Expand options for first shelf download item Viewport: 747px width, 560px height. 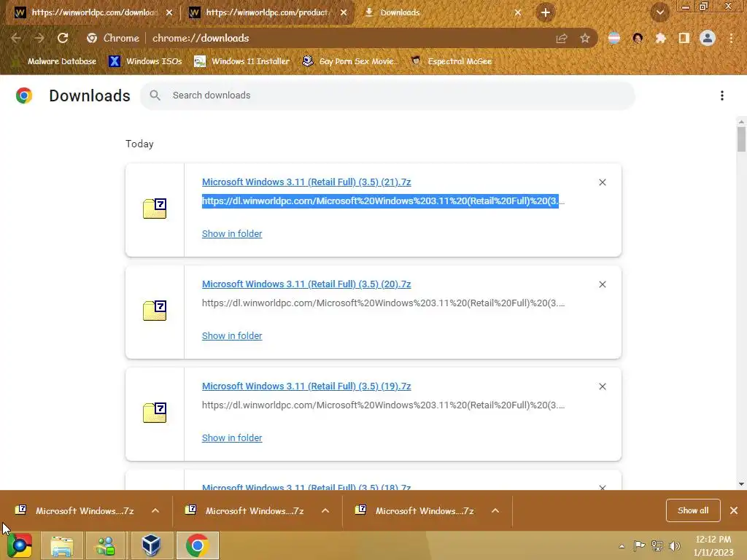(155, 510)
